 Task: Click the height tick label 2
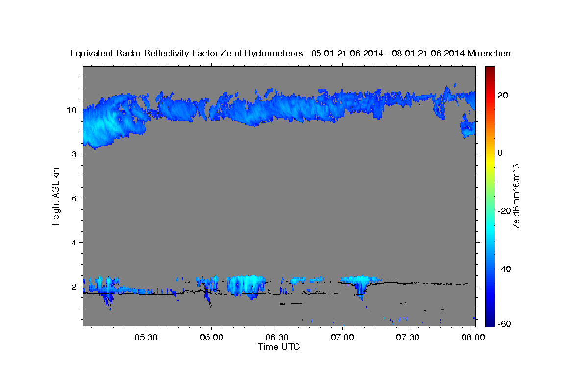(73, 286)
